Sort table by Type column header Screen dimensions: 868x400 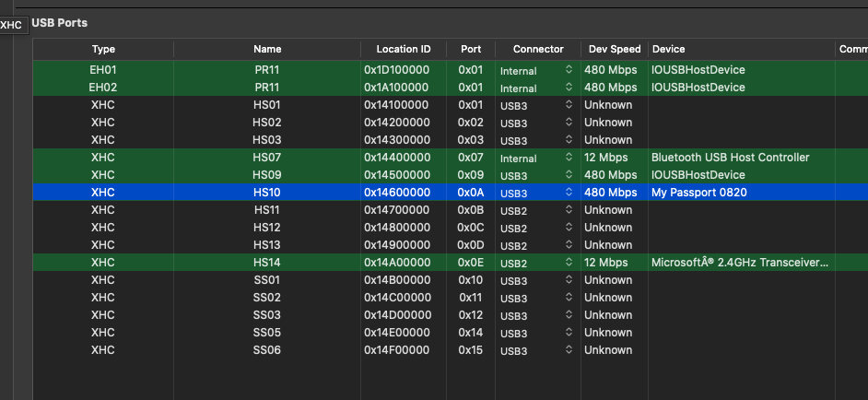103,49
